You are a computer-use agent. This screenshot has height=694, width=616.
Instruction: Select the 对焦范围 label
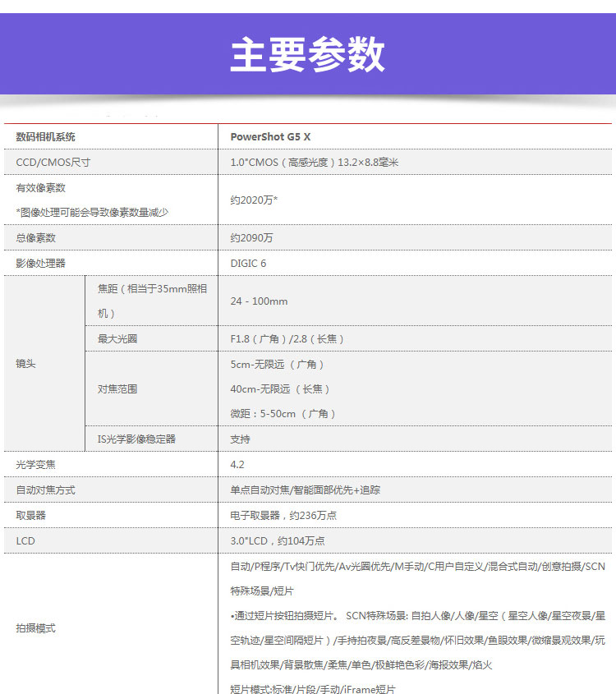click(x=117, y=389)
